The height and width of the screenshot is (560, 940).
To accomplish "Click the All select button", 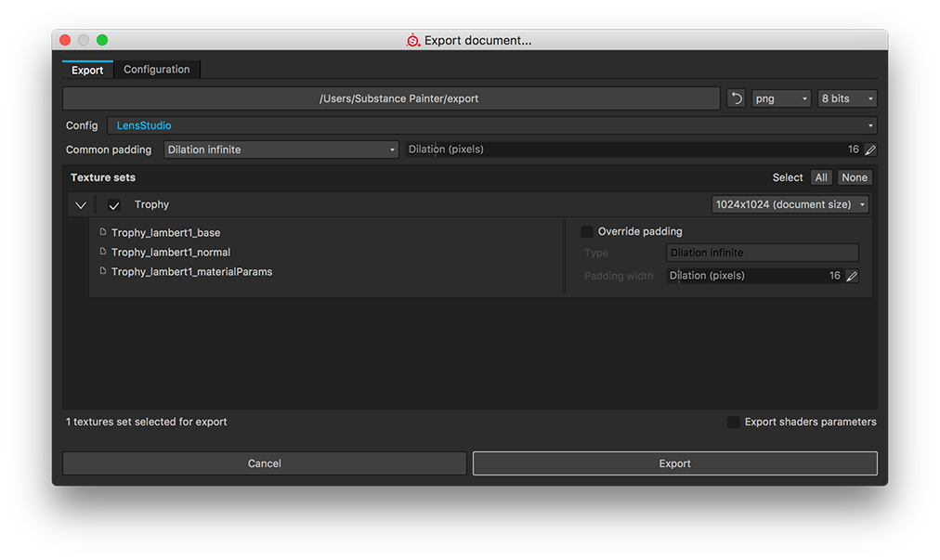I will 821,177.
